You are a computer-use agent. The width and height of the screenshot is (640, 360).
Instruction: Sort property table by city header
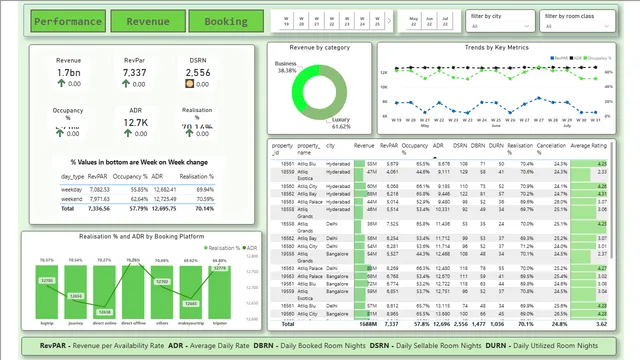click(x=330, y=146)
